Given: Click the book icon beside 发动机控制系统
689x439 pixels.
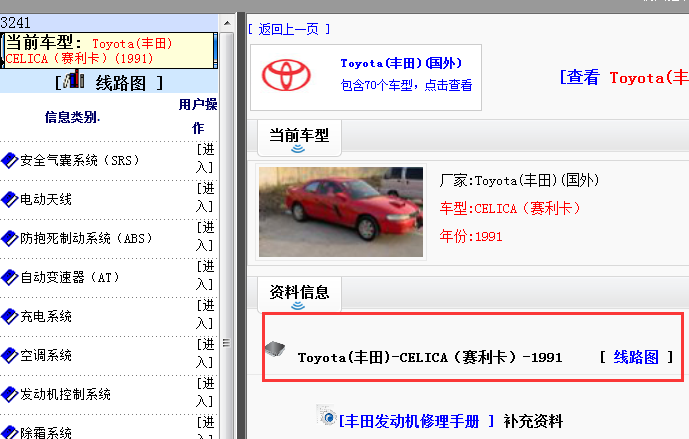Looking at the screenshot, I should click(9, 395).
